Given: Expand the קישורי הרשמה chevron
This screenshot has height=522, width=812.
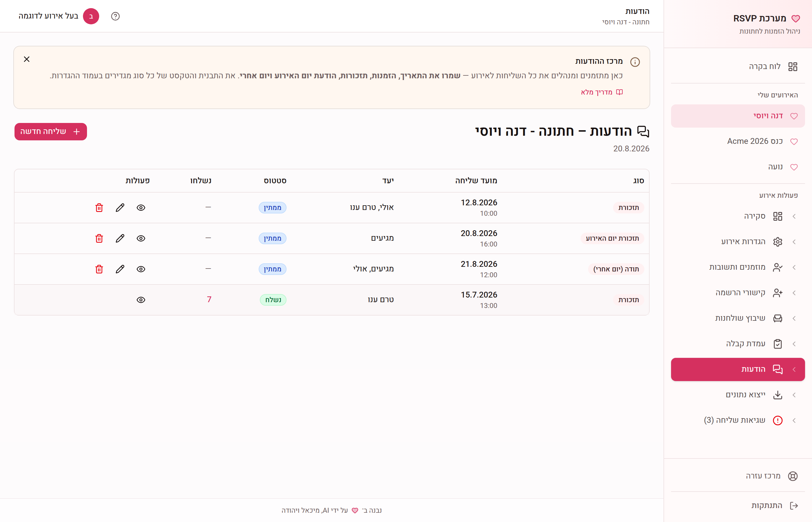Looking at the screenshot, I should tap(794, 293).
